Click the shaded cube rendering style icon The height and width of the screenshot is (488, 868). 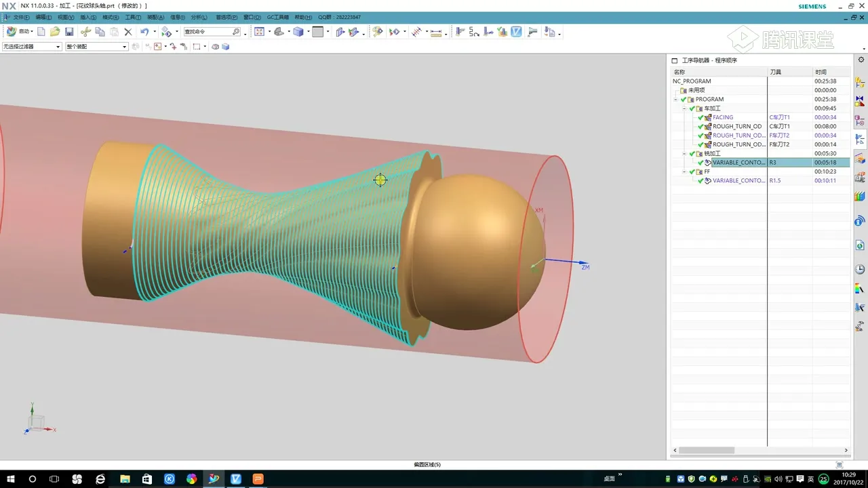(x=298, y=32)
